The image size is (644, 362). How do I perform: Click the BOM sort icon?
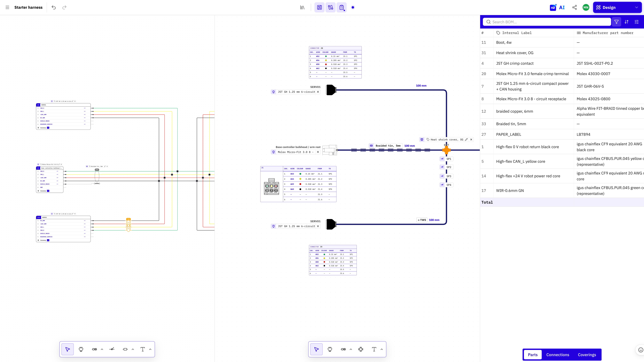point(626,22)
